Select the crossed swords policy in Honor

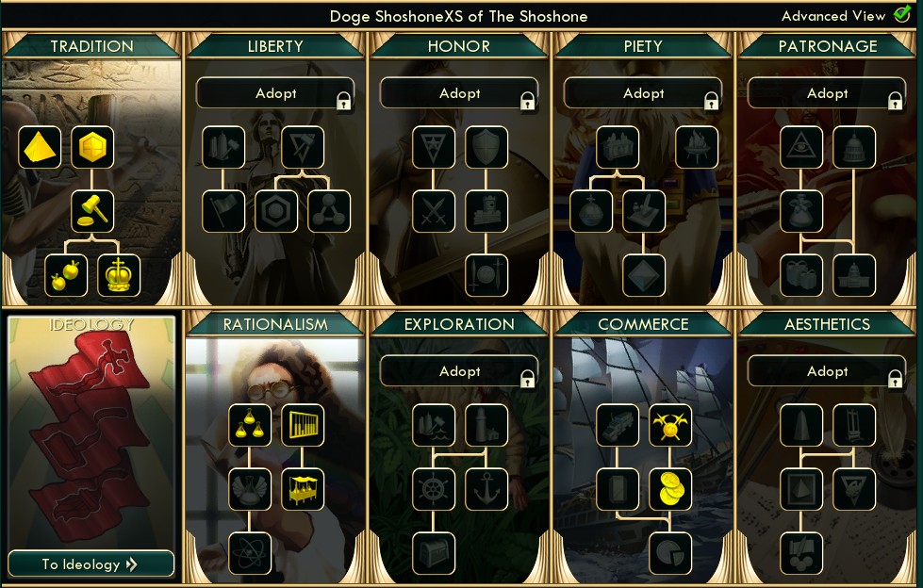[434, 211]
